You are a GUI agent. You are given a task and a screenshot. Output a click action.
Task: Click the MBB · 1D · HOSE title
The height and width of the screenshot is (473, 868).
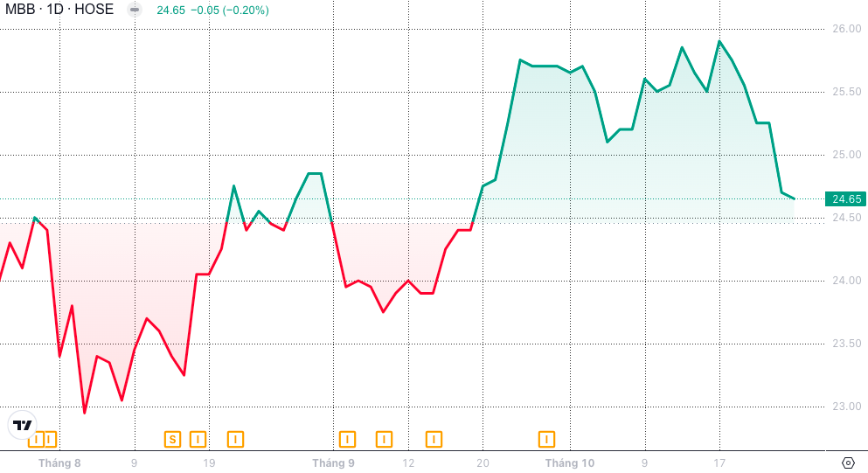tap(59, 10)
